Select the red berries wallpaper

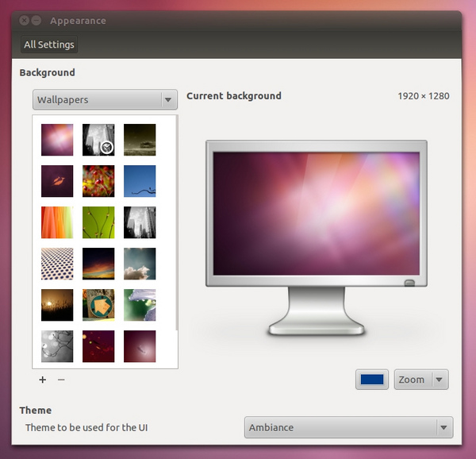(98, 181)
